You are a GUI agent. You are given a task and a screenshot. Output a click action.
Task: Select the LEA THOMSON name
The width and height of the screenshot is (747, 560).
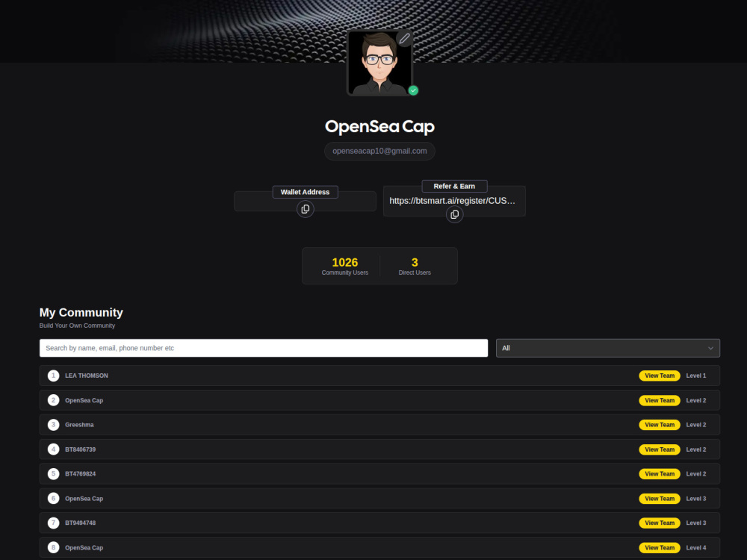click(87, 376)
